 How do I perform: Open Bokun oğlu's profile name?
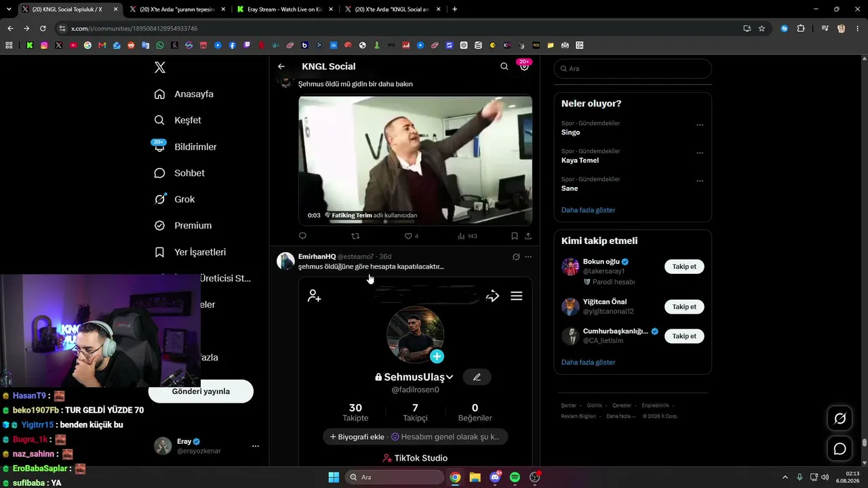coord(601,262)
